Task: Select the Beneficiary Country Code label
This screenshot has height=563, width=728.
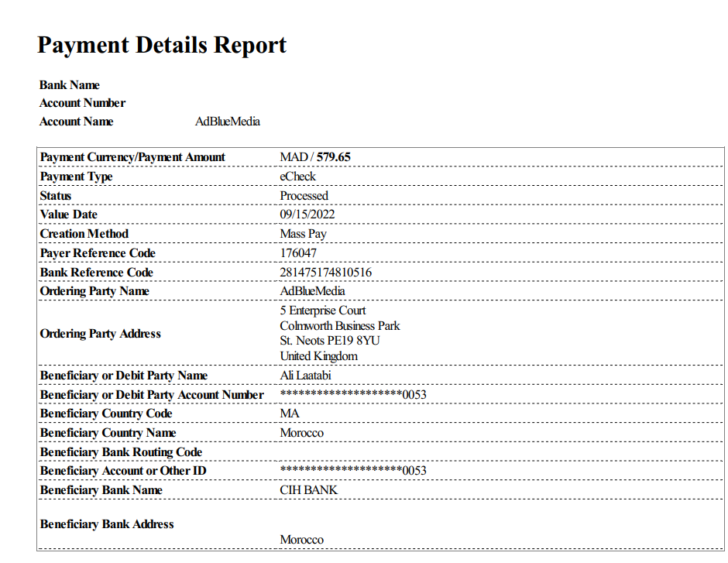Action: pos(106,414)
